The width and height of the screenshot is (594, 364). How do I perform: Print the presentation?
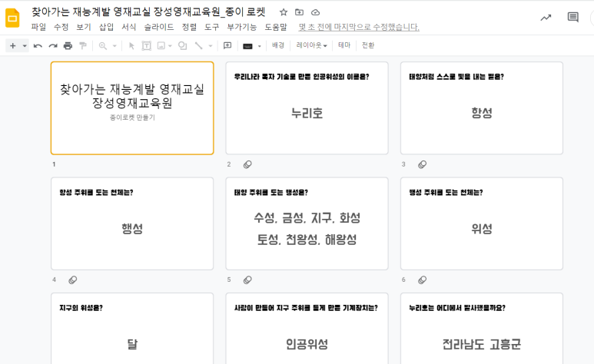pyautogui.click(x=68, y=46)
